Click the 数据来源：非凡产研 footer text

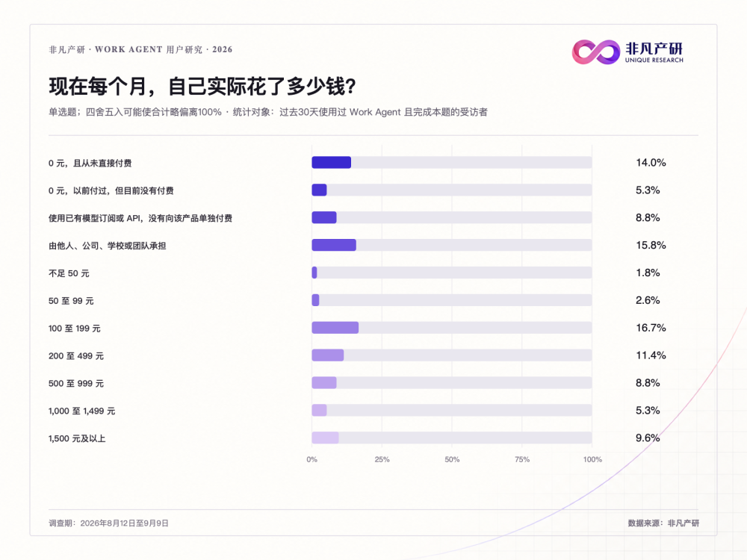pyautogui.click(x=663, y=523)
